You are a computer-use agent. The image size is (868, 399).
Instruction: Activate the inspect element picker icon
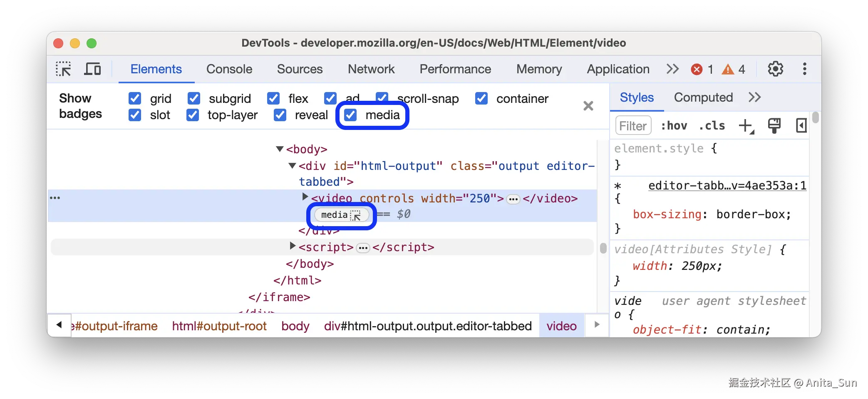click(63, 69)
